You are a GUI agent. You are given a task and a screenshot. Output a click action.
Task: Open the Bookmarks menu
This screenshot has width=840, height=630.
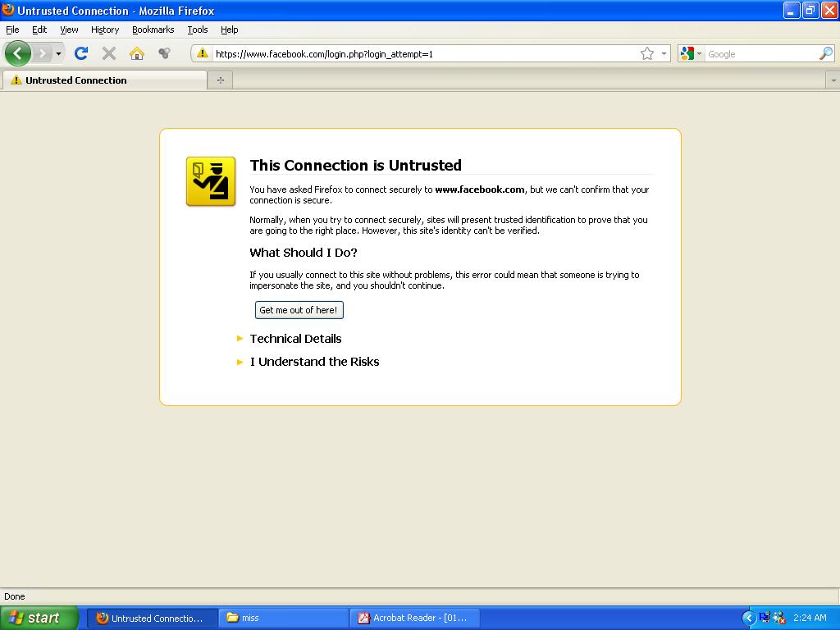(x=153, y=30)
